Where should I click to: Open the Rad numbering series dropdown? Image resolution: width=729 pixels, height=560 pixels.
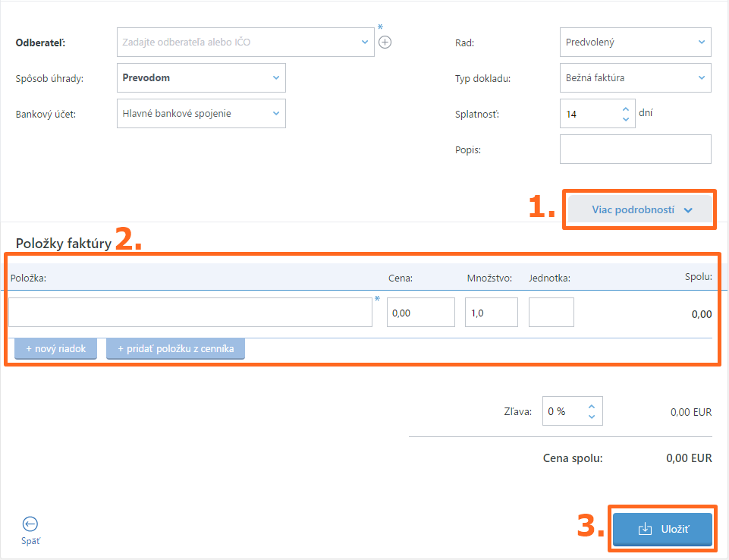pyautogui.click(x=635, y=42)
